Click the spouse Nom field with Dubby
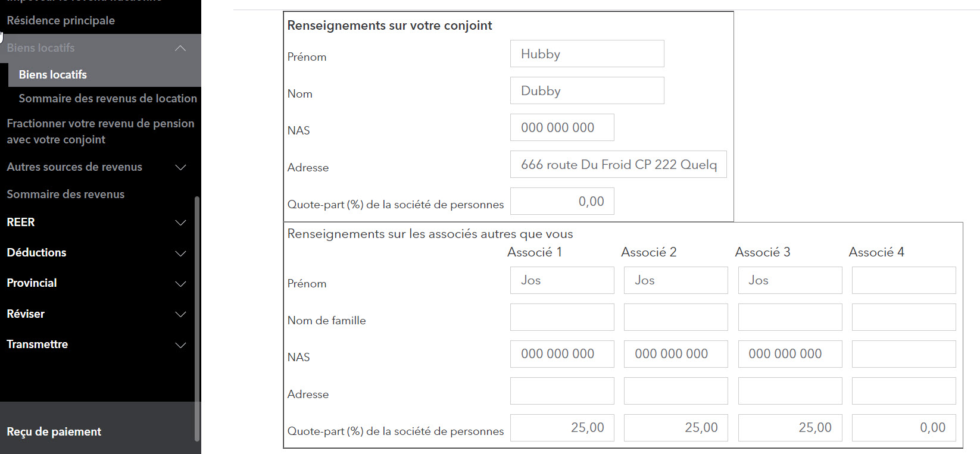 tap(586, 91)
